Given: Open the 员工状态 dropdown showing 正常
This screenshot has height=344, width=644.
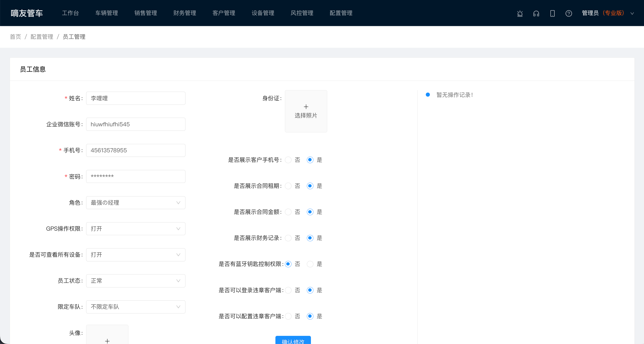Looking at the screenshot, I should [x=135, y=281].
